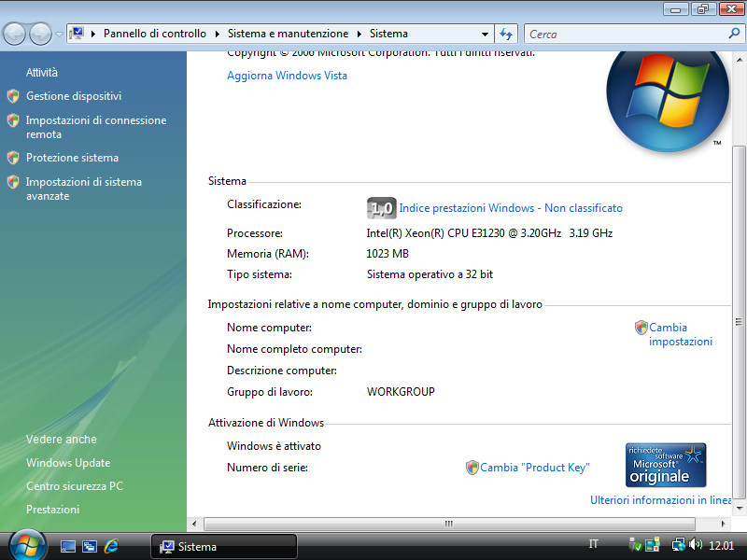The height and width of the screenshot is (560, 747).
Task: Open the Windows Start orb
Action: point(27,546)
